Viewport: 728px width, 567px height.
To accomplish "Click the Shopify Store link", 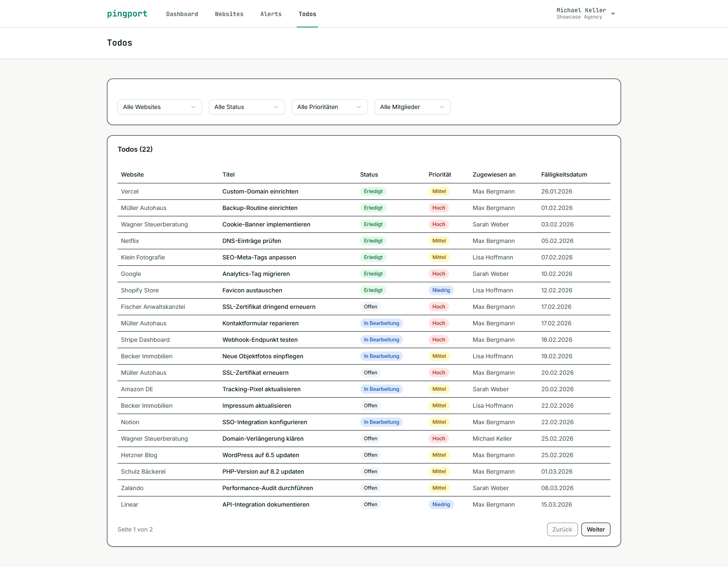I will pos(140,290).
